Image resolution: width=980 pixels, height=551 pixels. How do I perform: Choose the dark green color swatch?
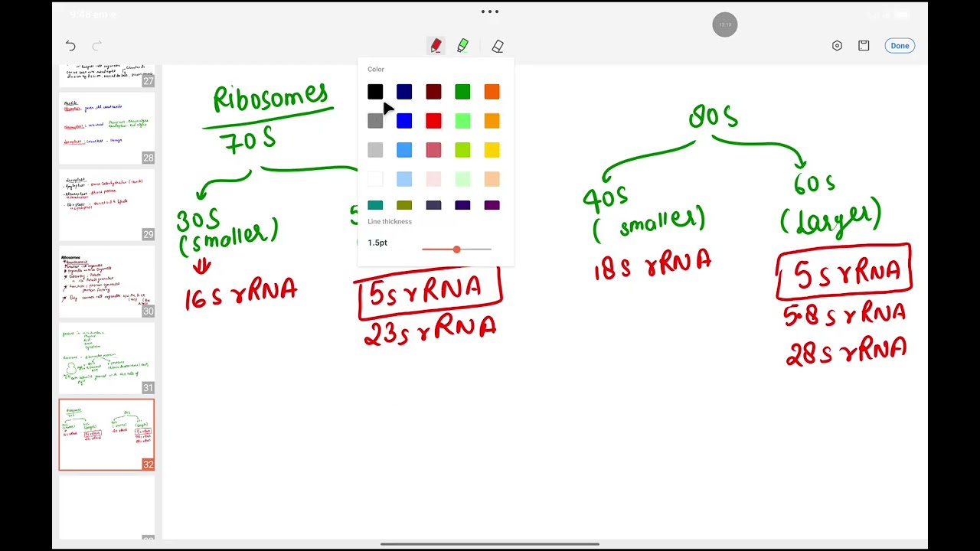(x=462, y=92)
